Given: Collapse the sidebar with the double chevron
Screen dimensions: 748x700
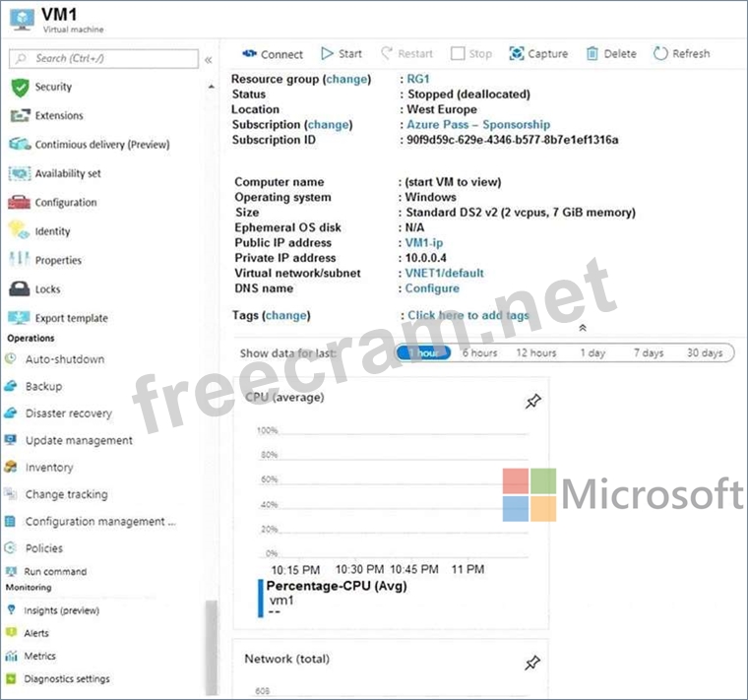Looking at the screenshot, I should [209, 60].
